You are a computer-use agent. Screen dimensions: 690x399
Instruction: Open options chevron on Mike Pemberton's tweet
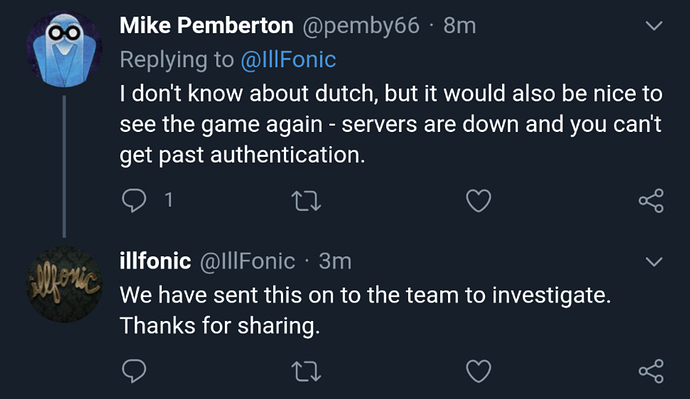click(x=654, y=26)
